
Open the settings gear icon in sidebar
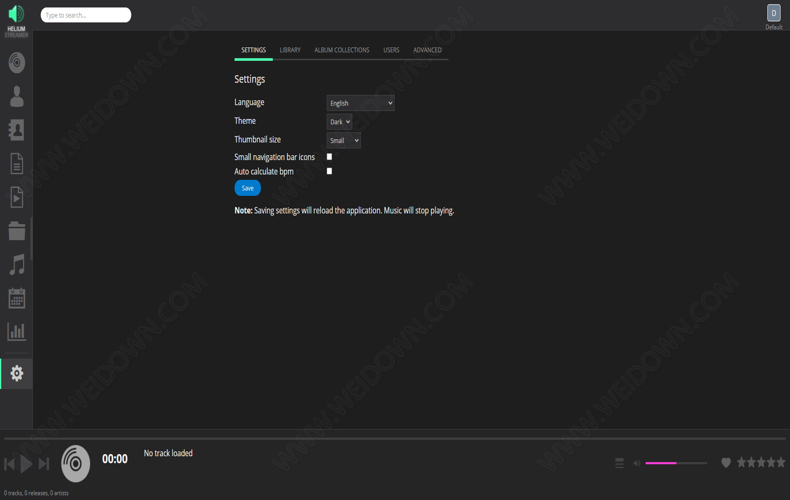tap(17, 373)
